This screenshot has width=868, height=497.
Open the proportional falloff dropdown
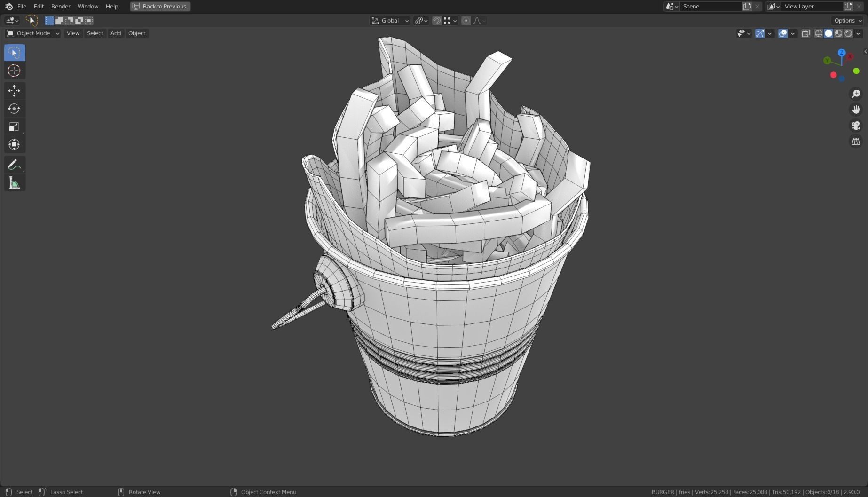point(480,20)
